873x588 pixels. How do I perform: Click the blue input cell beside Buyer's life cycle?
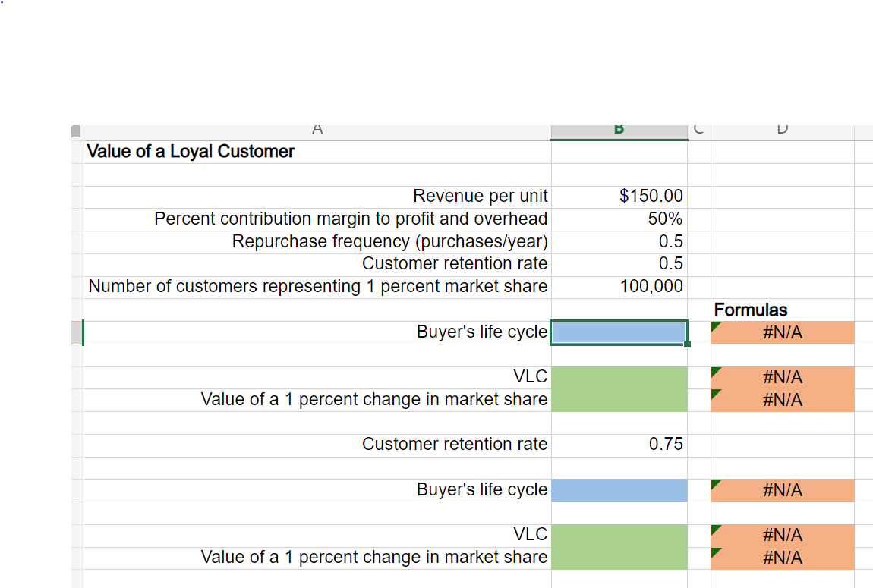[x=618, y=332]
